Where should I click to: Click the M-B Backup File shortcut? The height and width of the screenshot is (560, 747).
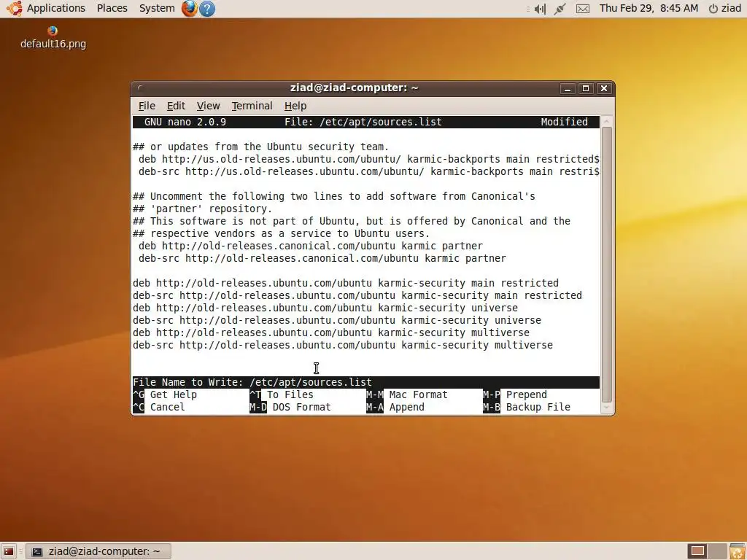click(x=527, y=407)
